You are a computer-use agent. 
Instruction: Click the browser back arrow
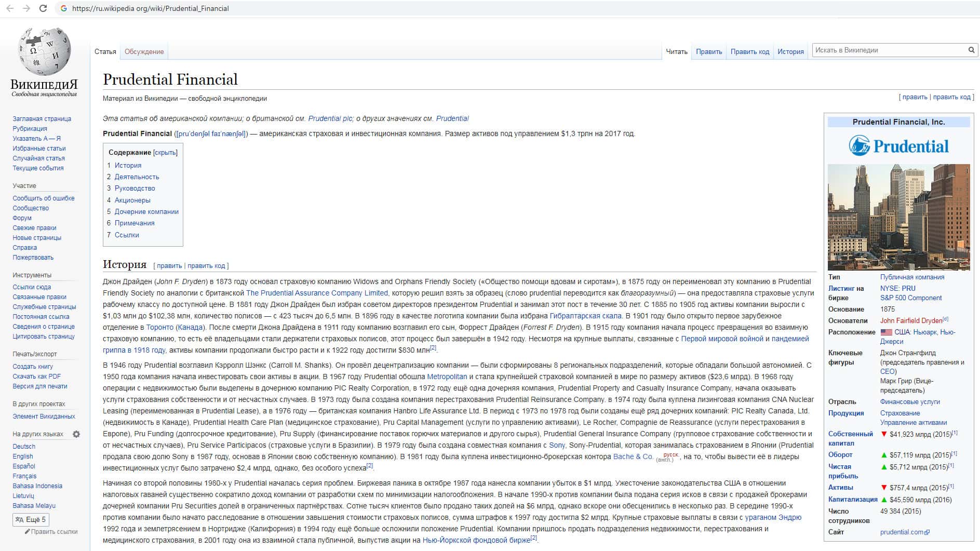click(10, 8)
